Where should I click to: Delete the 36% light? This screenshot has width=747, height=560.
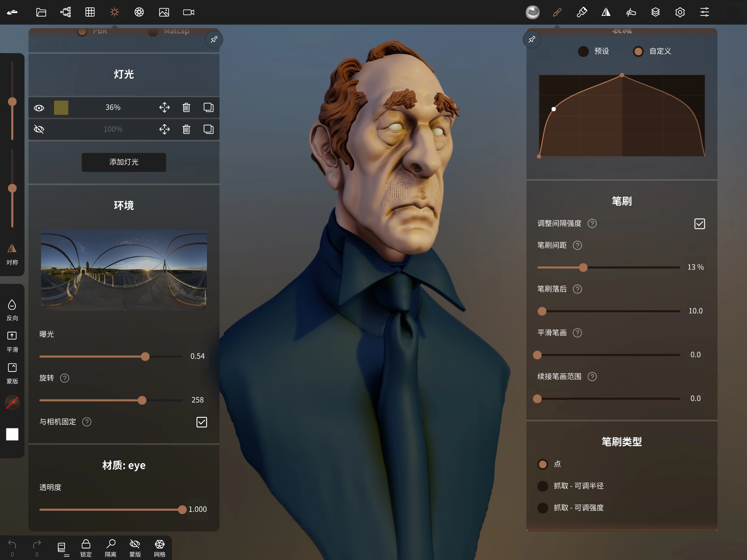click(186, 107)
